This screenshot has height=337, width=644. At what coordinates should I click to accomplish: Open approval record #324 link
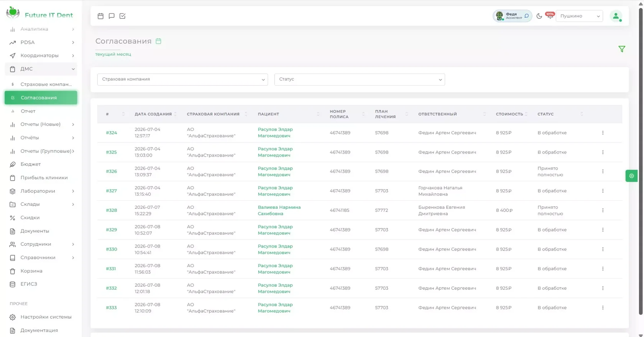coord(112,133)
